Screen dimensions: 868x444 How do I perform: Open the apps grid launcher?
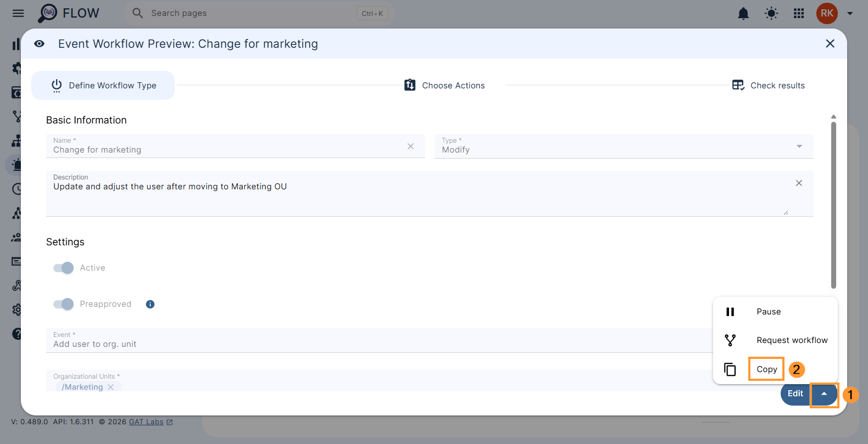coord(799,13)
